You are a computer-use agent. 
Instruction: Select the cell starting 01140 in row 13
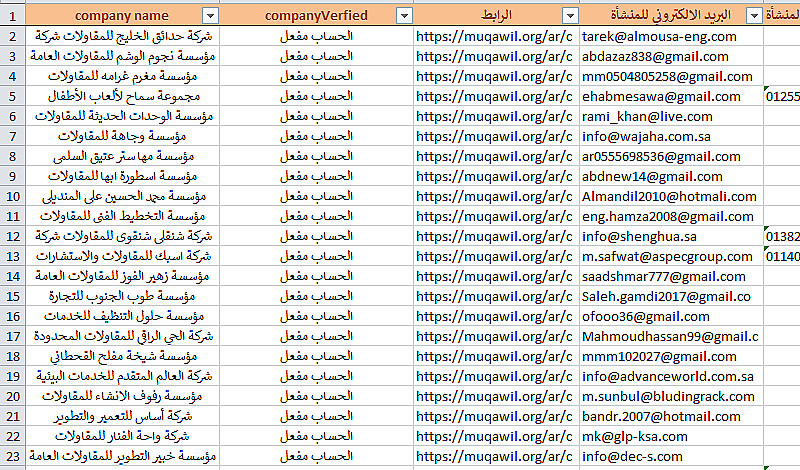[782, 256]
